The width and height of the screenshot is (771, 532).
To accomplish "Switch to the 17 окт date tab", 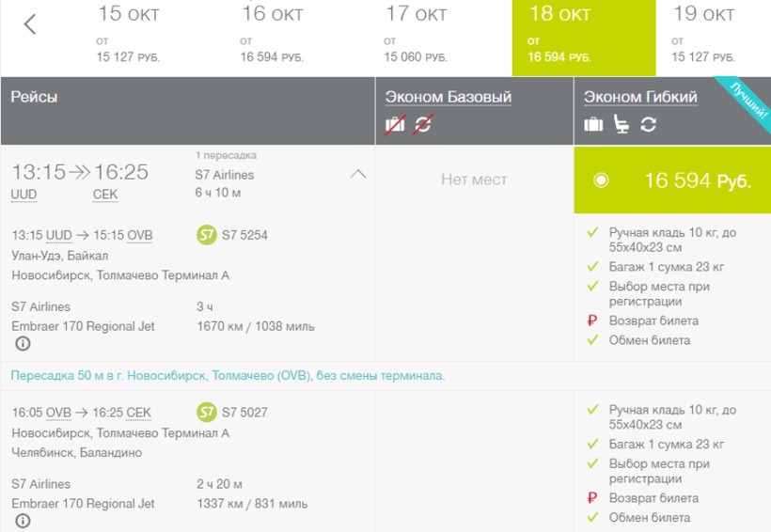I will click(417, 38).
